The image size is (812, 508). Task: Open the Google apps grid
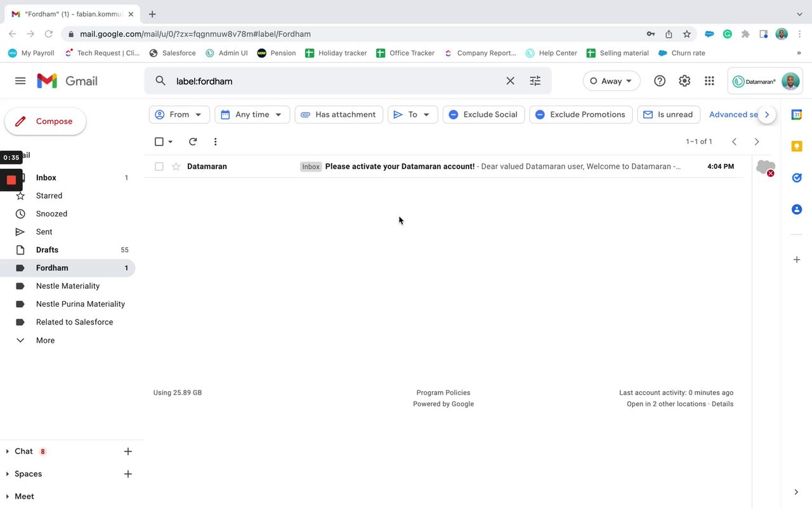(x=709, y=81)
